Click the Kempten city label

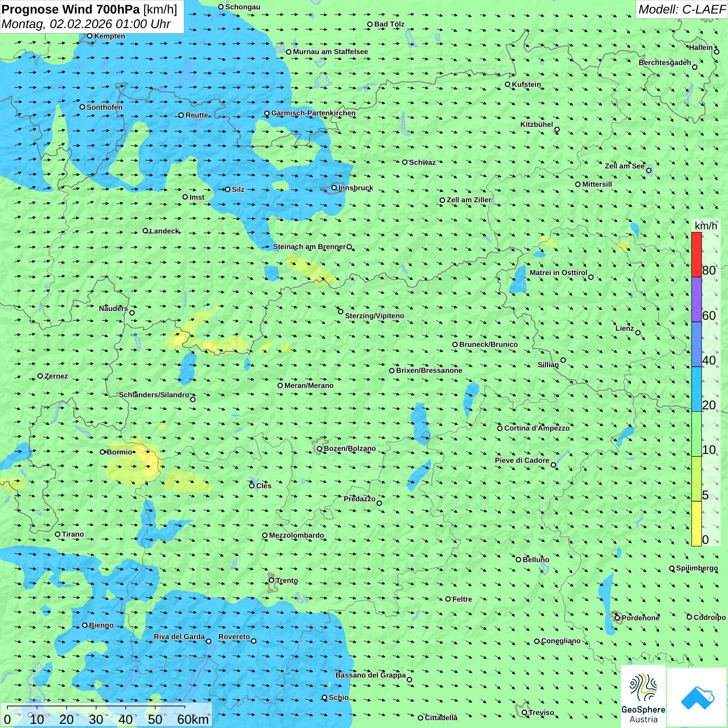pyautogui.click(x=110, y=36)
